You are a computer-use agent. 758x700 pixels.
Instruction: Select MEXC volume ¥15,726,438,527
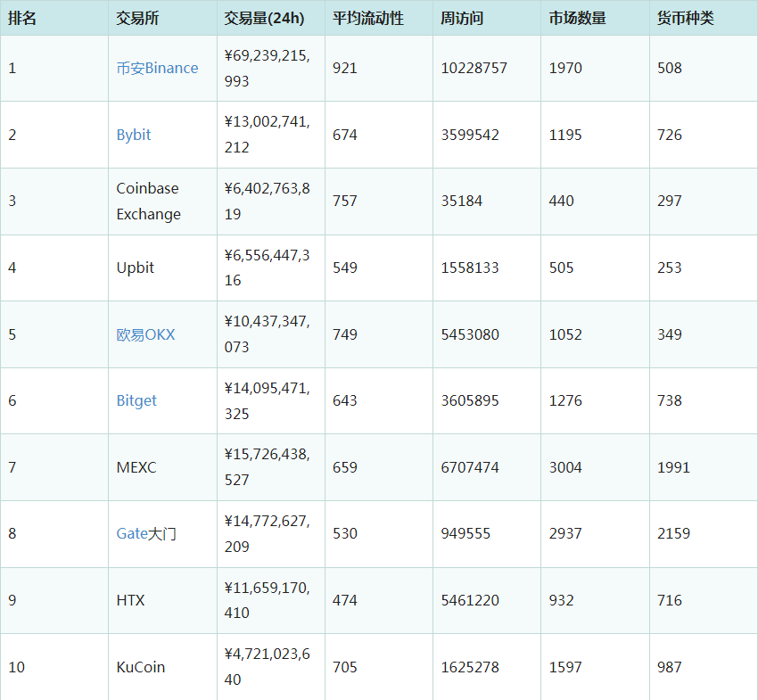[267, 467]
